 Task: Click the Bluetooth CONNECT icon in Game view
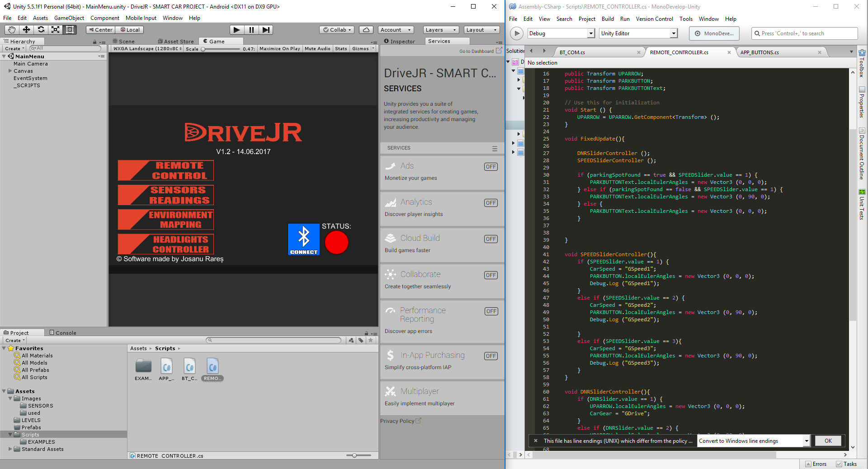pyautogui.click(x=304, y=239)
